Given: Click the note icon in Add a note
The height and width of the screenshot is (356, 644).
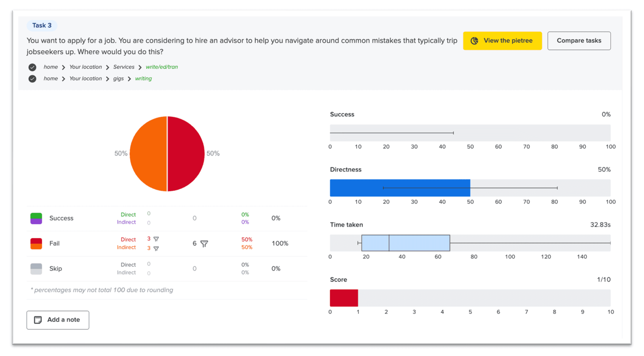Looking at the screenshot, I should pos(38,320).
